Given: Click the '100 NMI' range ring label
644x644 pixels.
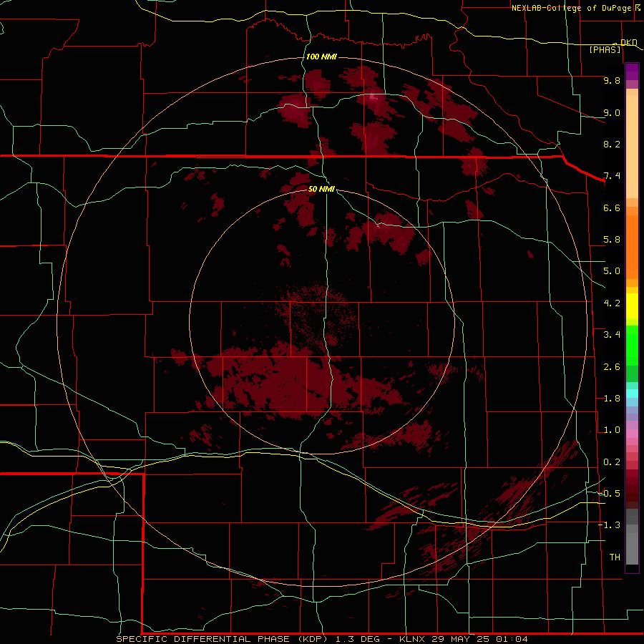Looking at the screenshot, I should click(321, 57).
